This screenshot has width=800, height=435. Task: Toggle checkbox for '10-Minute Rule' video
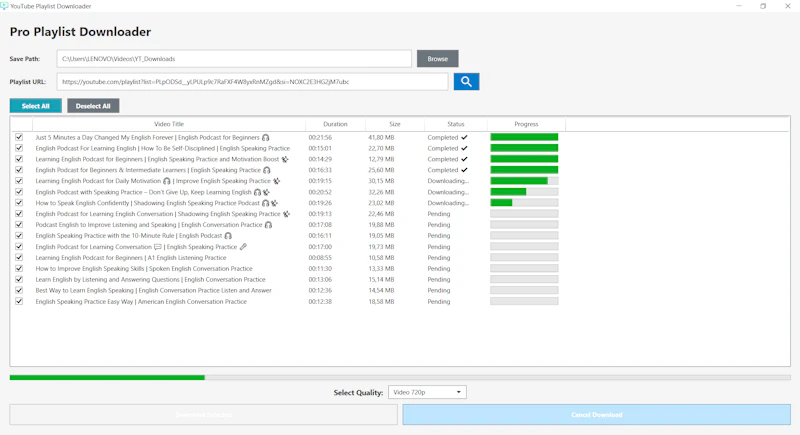(19, 236)
